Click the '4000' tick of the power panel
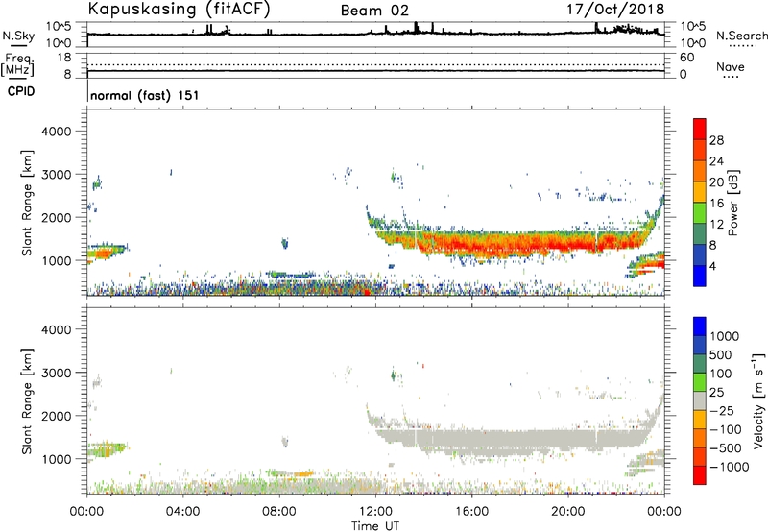768x532 pixels. click(56, 132)
